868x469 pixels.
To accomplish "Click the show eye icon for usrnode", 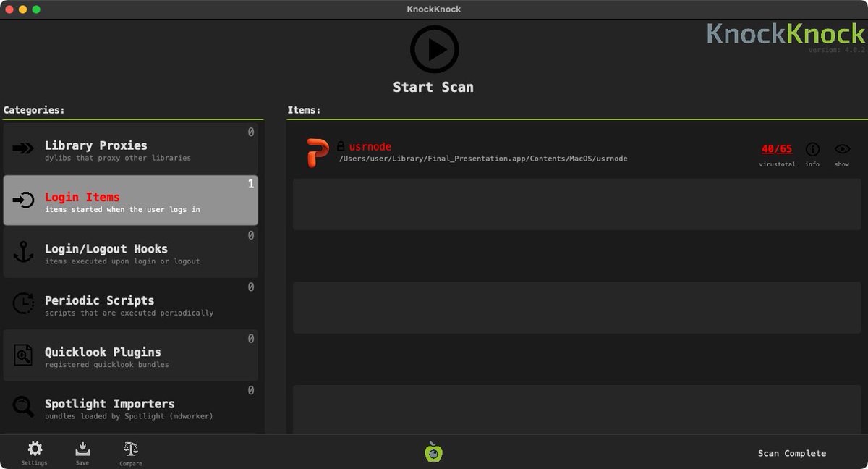I will [x=842, y=149].
